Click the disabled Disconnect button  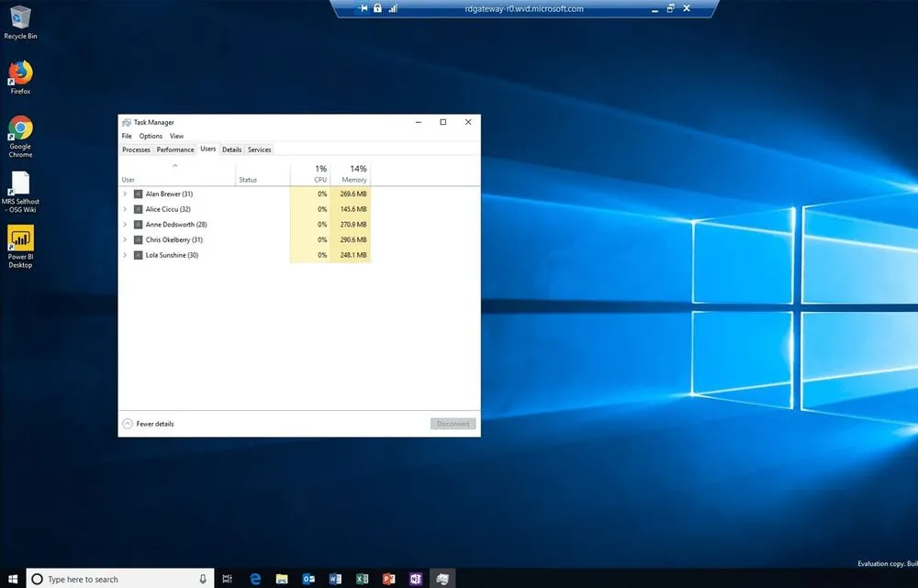[x=452, y=423]
